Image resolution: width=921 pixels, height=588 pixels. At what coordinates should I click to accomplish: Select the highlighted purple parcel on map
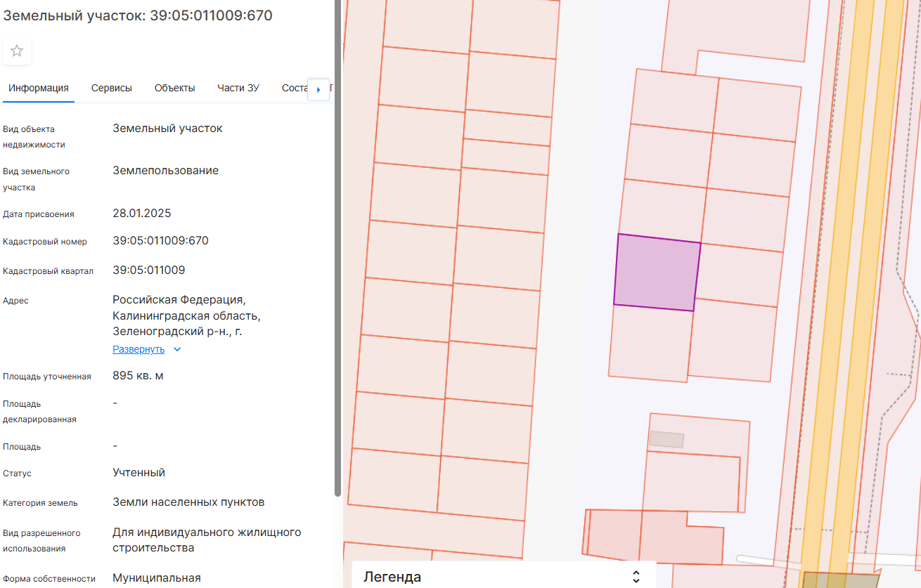[657, 273]
